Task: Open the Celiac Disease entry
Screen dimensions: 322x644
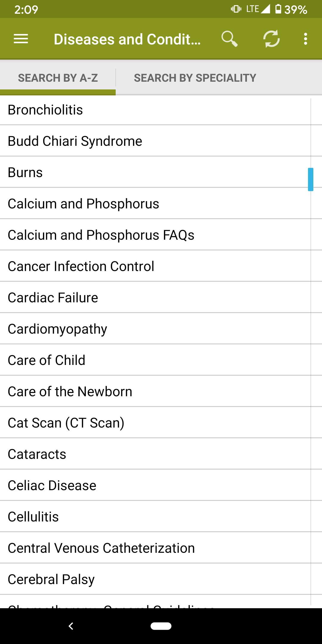Action: point(155,485)
